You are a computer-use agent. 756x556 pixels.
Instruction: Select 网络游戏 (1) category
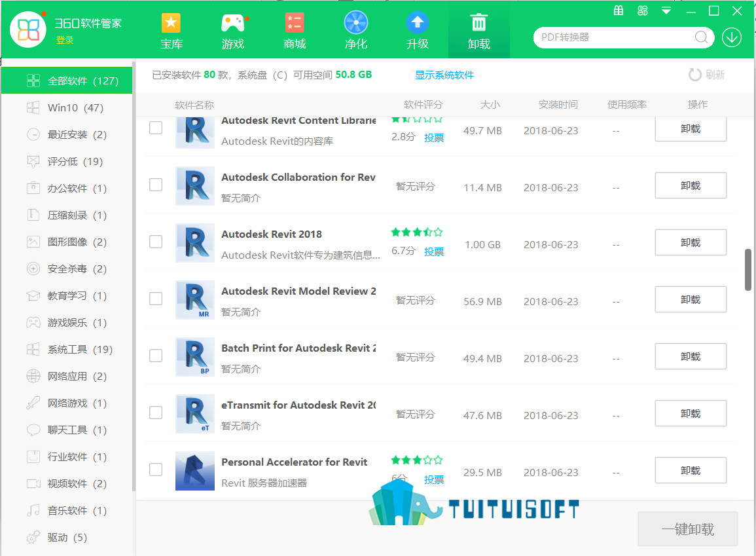[67, 403]
